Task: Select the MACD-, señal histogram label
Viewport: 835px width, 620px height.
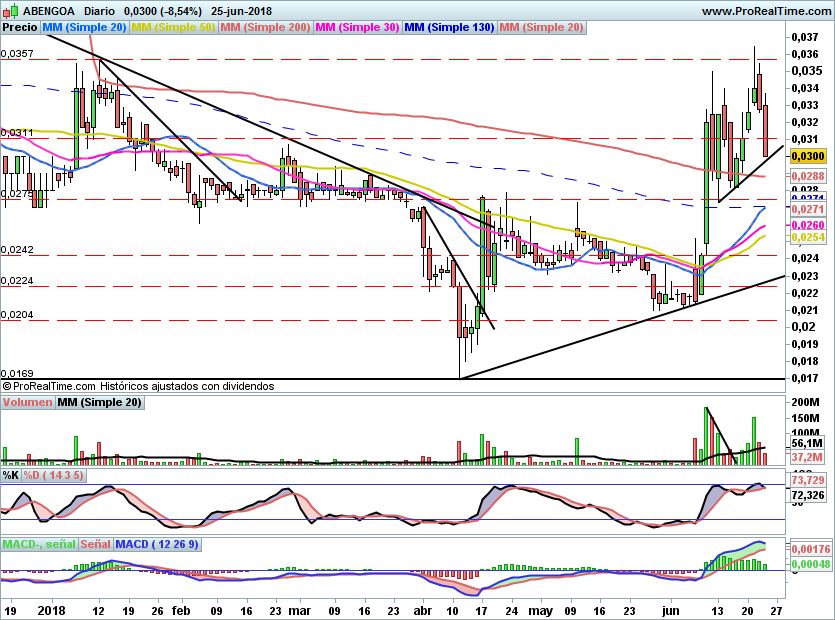Action: [x=39, y=544]
